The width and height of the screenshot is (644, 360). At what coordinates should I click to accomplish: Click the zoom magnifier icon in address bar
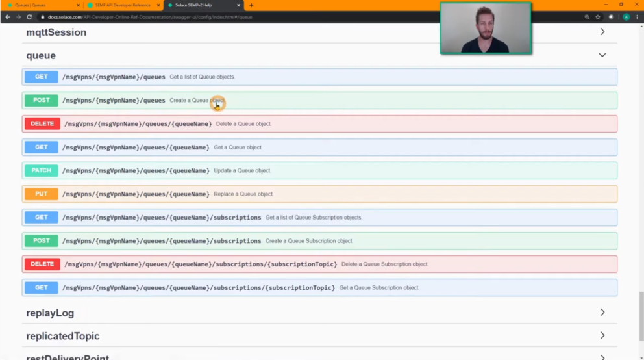pos(587,17)
